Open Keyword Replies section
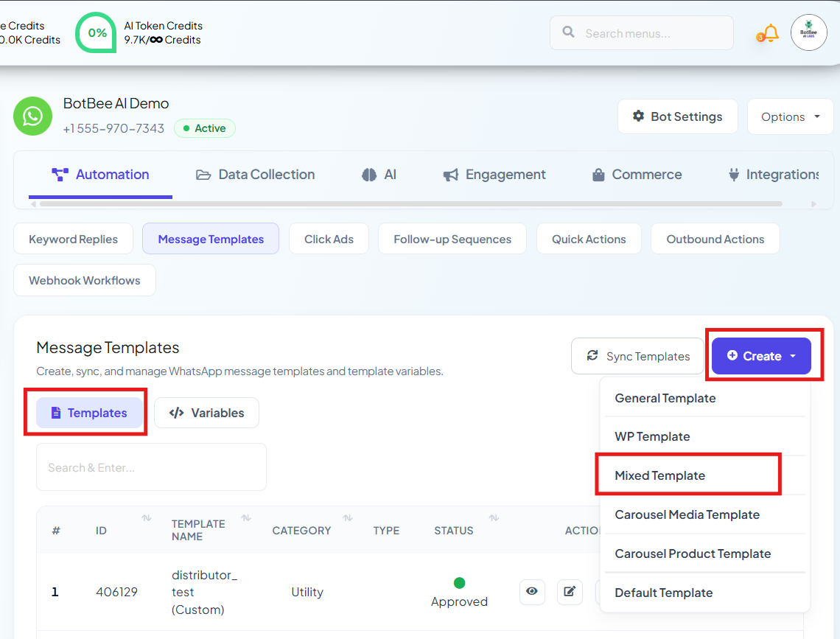 click(x=74, y=239)
